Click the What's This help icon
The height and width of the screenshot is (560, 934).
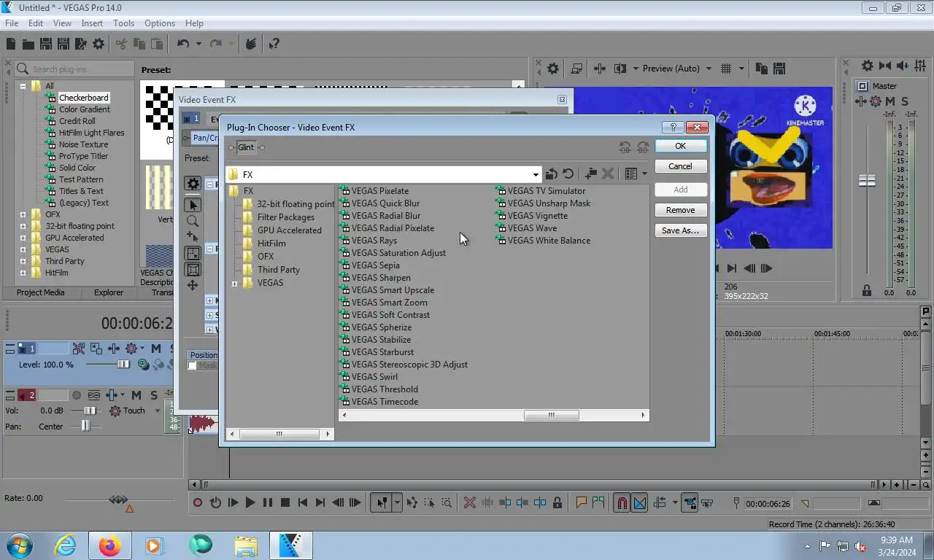coord(274,44)
